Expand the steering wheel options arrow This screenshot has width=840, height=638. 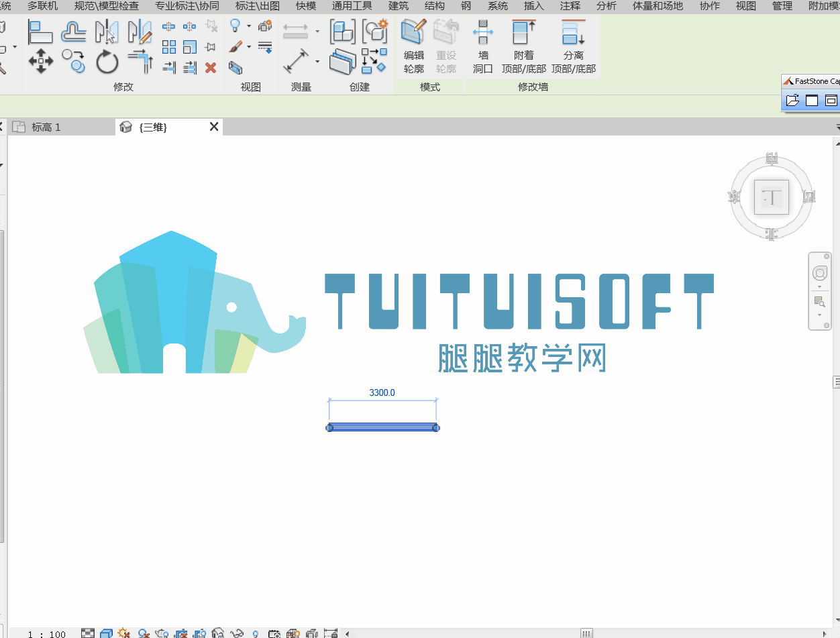click(x=819, y=287)
